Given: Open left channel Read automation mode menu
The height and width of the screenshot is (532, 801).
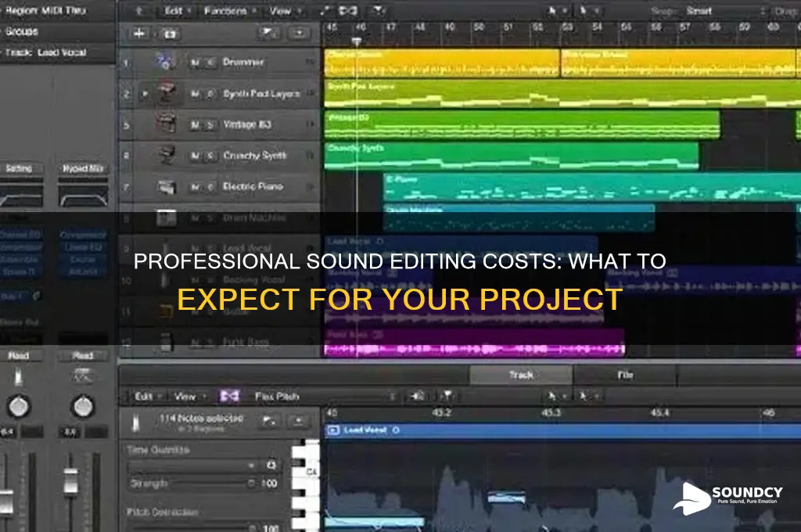Looking at the screenshot, I should pyautogui.click(x=19, y=355).
